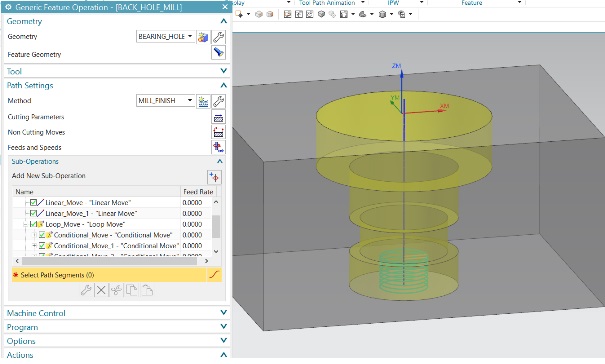Image resolution: width=605 pixels, height=364 pixels.
Task: Click the Name column header
Action: 96,191
